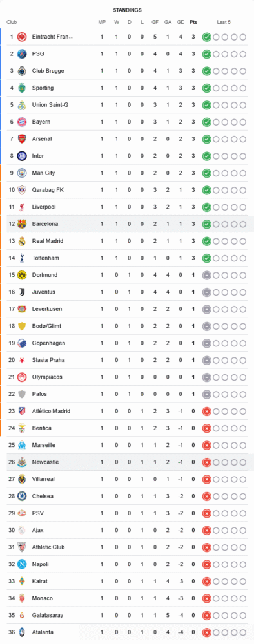Open the Galatasaray team name link
This screenshot has width=254, height=644.
point(47,615)
